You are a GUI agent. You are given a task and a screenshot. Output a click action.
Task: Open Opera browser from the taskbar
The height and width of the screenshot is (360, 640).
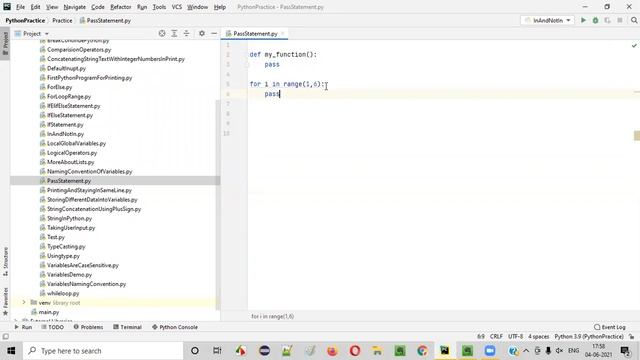pyautogui.click(x=355, y=351)
